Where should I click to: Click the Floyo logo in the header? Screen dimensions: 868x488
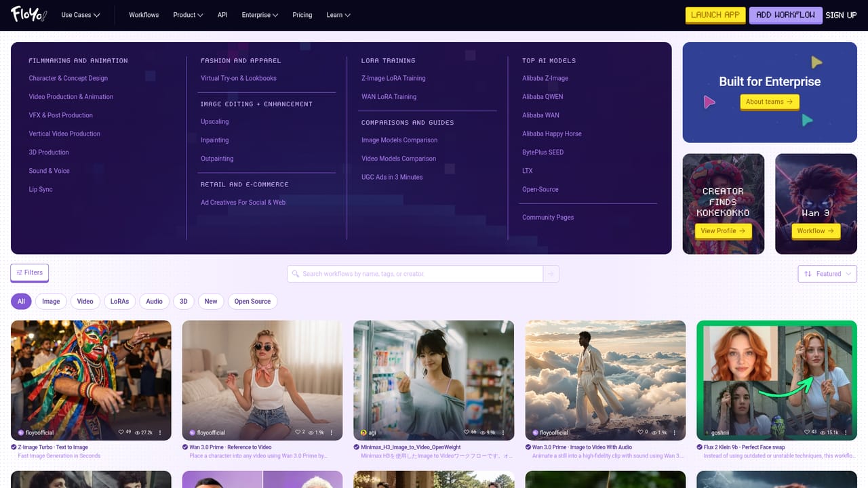coord(28,14)
